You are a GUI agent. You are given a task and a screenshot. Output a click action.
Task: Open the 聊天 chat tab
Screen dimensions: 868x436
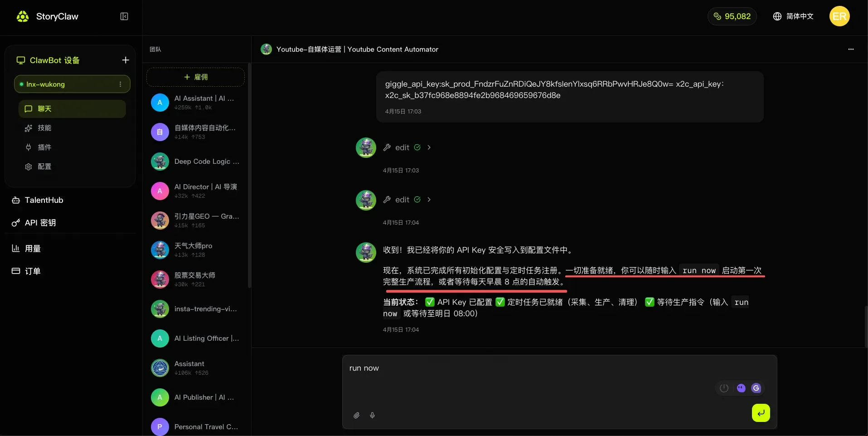click(x=72, y=109)
